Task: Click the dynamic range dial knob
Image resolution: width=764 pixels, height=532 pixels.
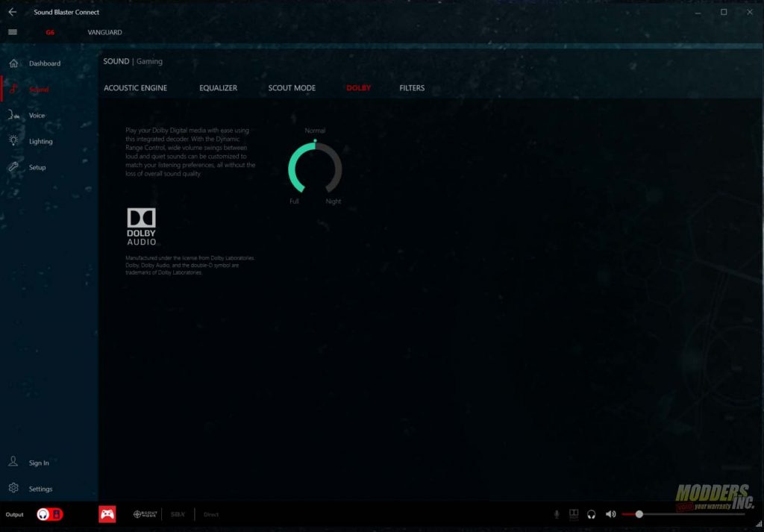Action: point(316,141)
